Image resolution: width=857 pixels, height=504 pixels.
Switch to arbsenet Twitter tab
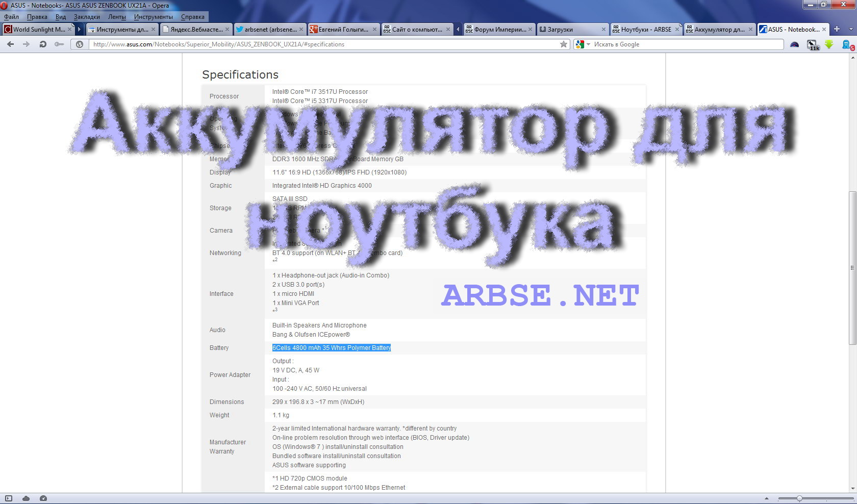point(270,30)
